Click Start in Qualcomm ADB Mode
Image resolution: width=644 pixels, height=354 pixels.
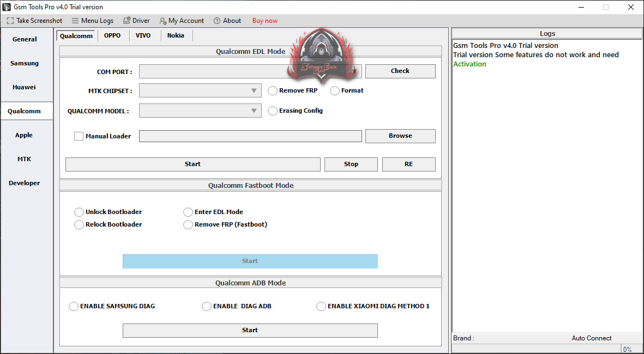tap(250, 330)
